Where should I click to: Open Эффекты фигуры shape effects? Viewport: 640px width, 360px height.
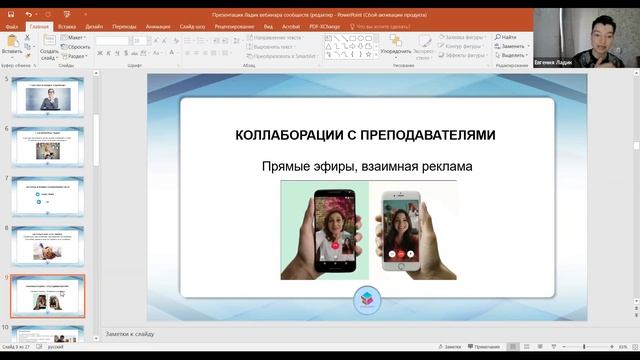coord(462,55)
